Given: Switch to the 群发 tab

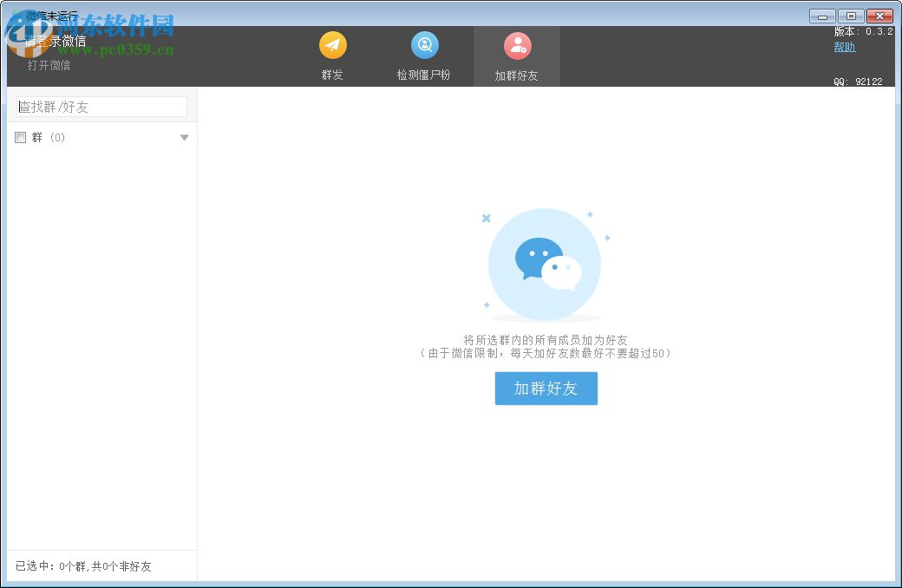Looking at the screenshot, I should (332, 56).
